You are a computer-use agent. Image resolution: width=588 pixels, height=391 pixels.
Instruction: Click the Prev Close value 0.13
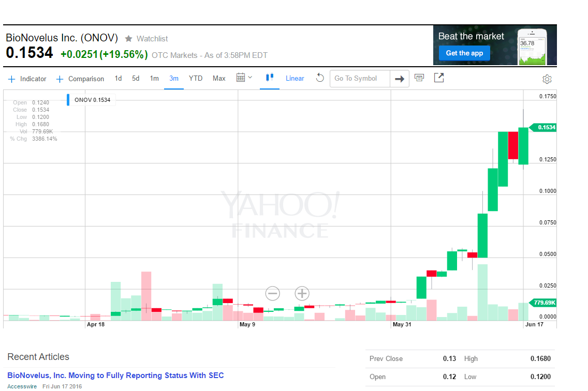pos(449,359)
